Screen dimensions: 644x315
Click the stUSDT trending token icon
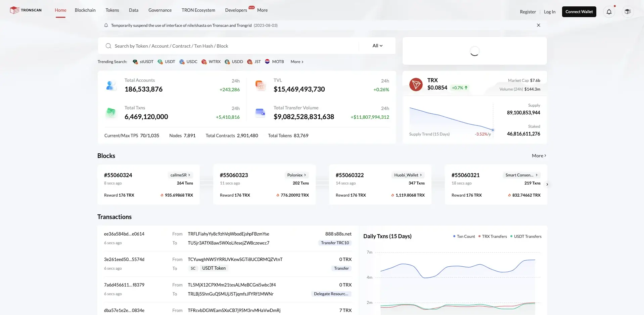pyautogui.click(x=135, y=62)
